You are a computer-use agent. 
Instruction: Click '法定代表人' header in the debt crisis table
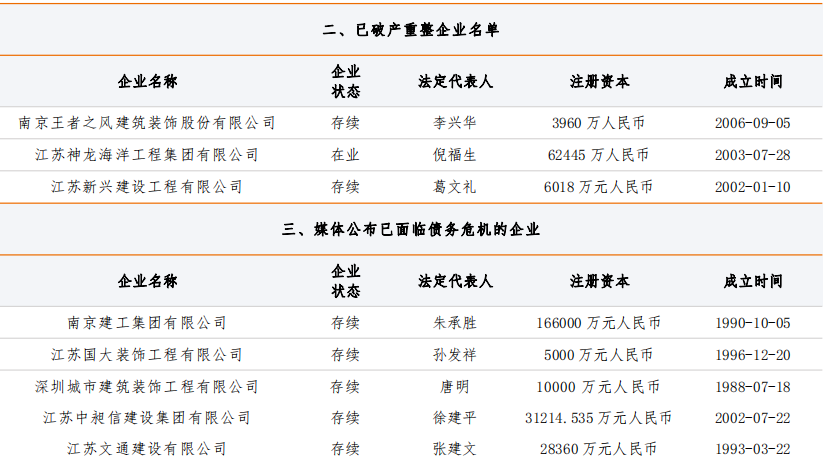click(455, 281)
